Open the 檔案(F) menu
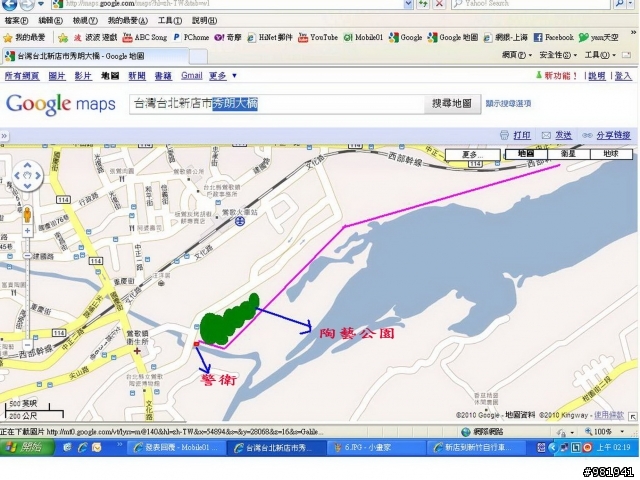The image size is (640, 480). point(16,20)
